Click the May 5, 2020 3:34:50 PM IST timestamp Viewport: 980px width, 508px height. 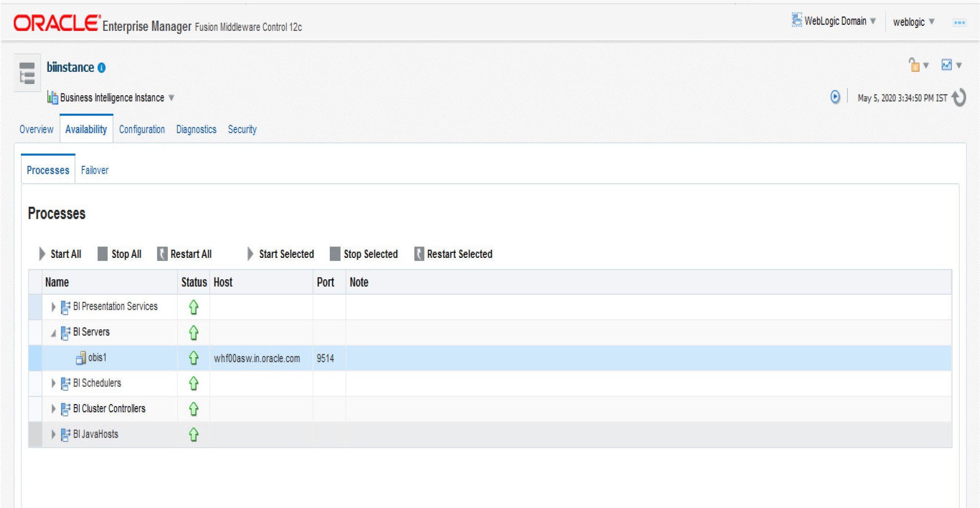(x=902, y=98)
